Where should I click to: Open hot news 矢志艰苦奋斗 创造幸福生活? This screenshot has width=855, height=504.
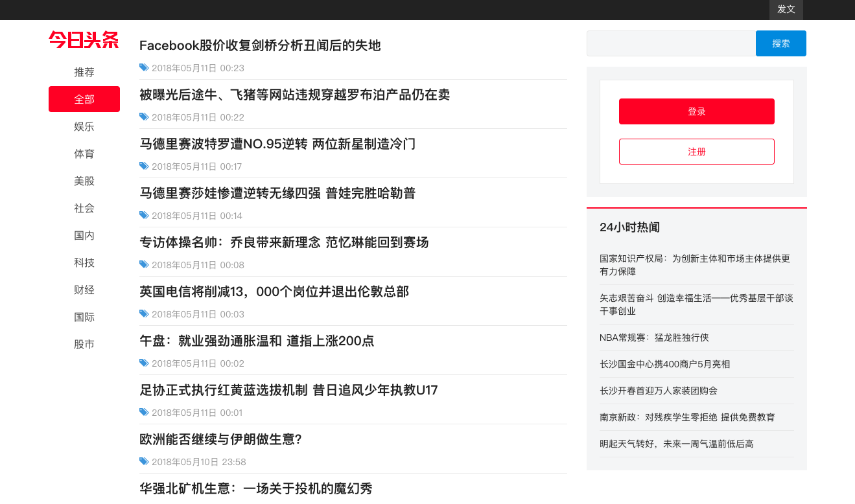click(x=696, y=304)
